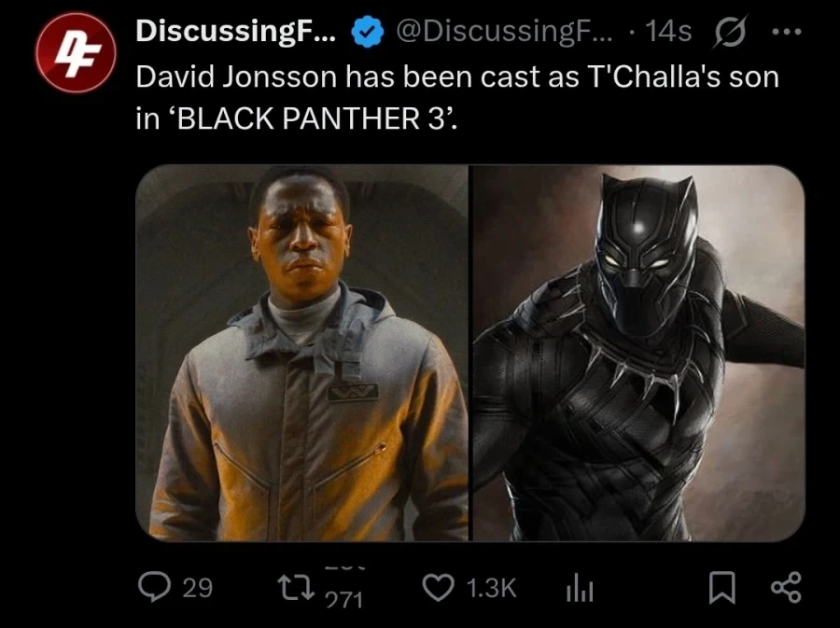Click the 'BLACK PANTHER 3' title text
This screenshot has height=628, width=840.
(310, 119)
